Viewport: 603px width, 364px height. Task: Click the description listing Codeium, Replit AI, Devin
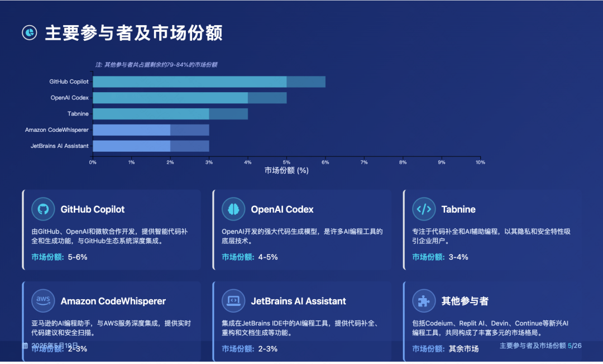(490, 328)
